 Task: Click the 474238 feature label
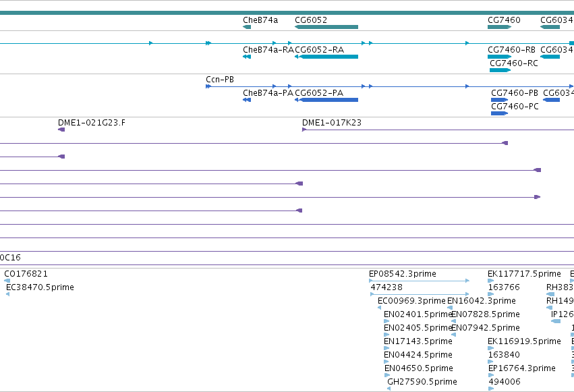click(386, 287)
